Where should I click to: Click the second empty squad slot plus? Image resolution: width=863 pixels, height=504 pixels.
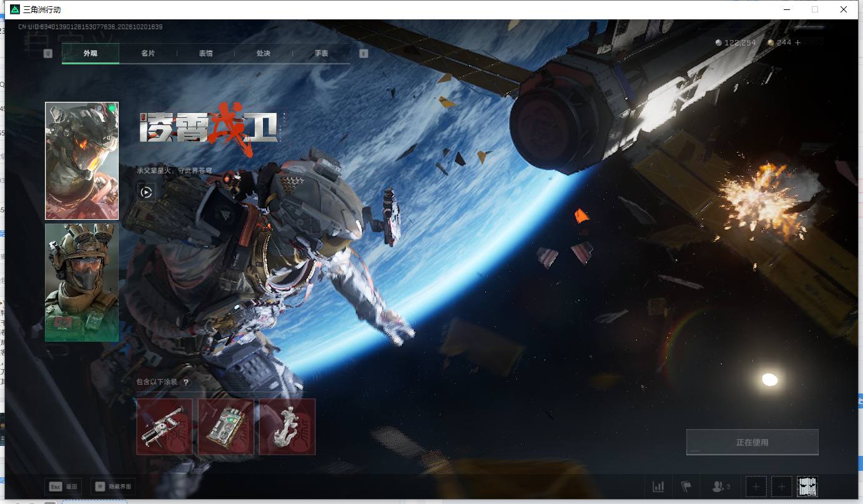point(781,487)
